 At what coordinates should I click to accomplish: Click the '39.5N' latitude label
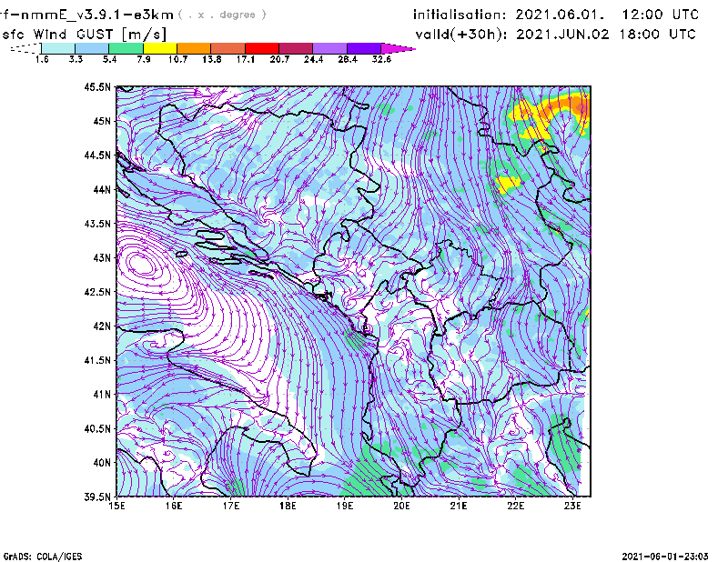click(x=97, y=497)
